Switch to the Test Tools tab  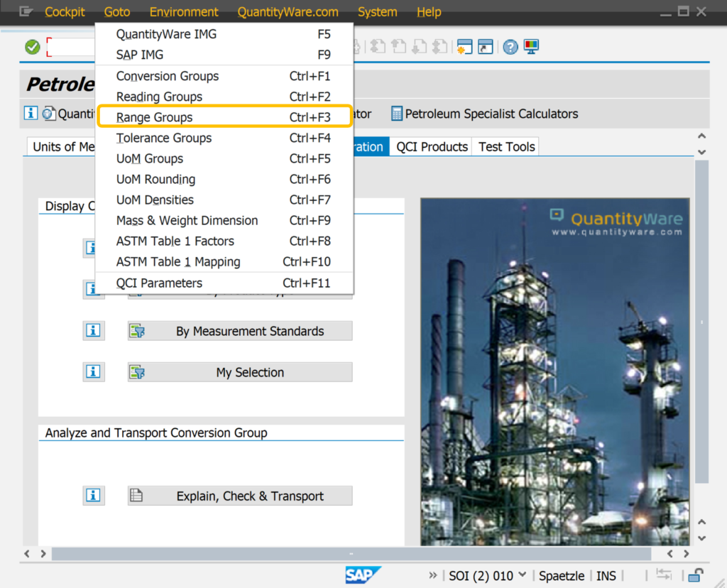click(505, 146)
